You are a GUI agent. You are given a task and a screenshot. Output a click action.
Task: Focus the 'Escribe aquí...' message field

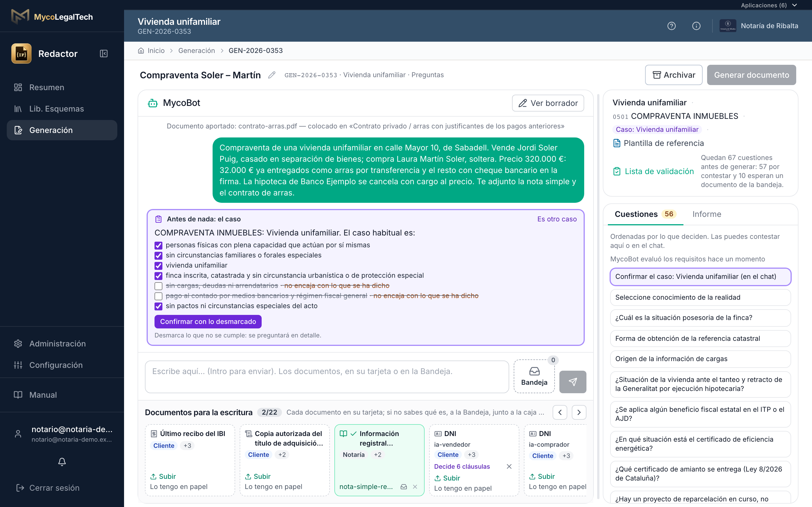[327, 377]
